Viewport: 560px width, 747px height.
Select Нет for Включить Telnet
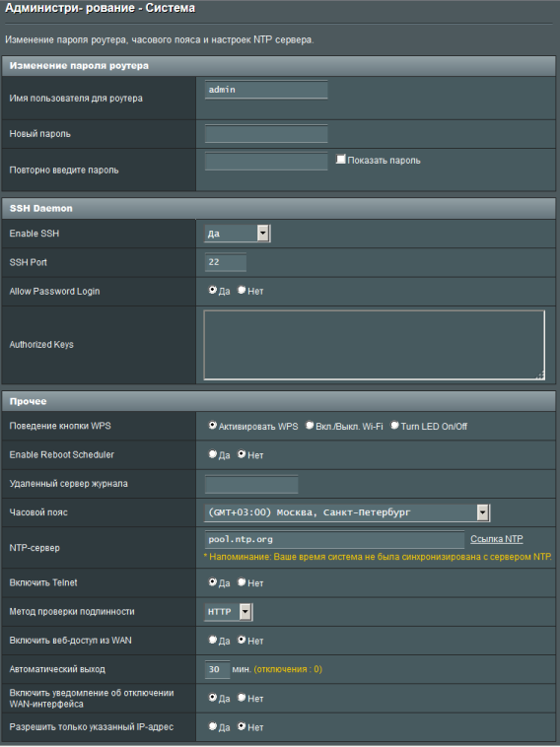tap(242, 581)
